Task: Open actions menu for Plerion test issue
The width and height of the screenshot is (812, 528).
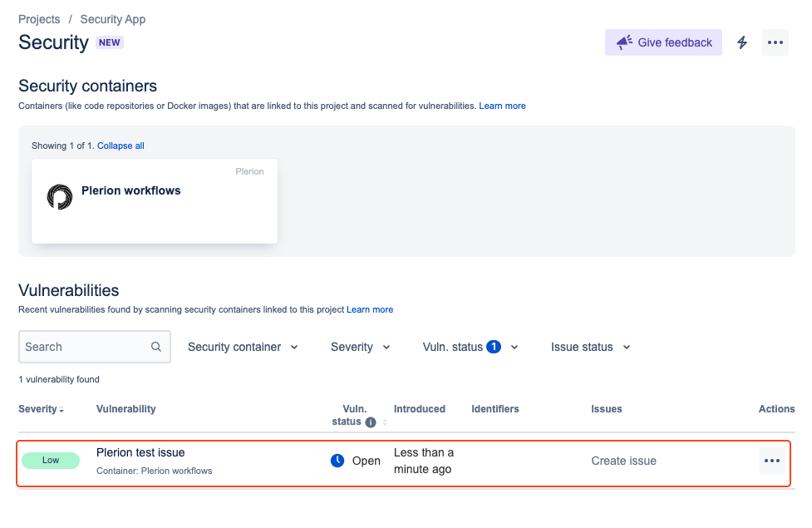Action: 771,461
